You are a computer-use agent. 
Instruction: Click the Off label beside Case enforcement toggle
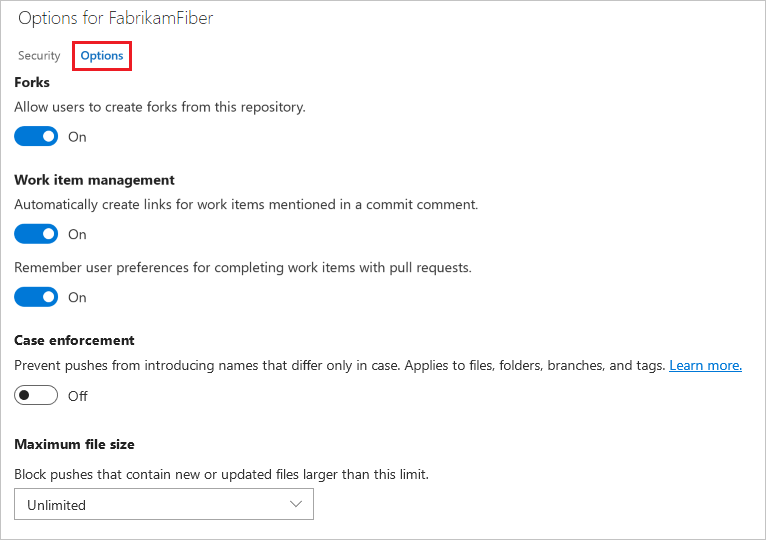pyautogui.click(x=78, y=396)
